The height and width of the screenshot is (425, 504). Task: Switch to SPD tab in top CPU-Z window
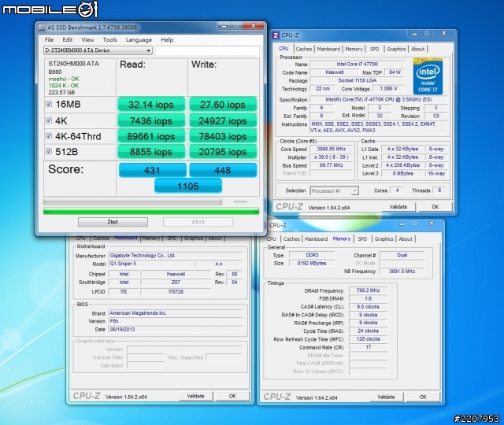click(x=375, y=49)
